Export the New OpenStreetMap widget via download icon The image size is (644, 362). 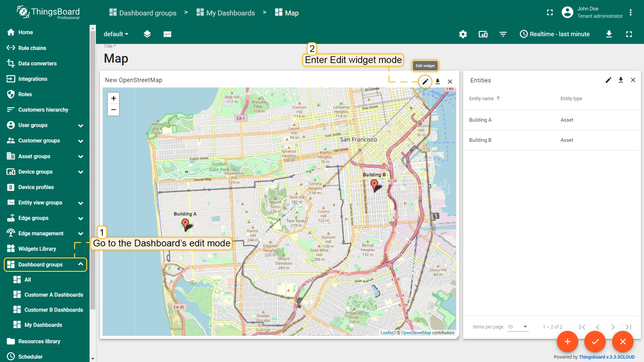pos(438,81)
